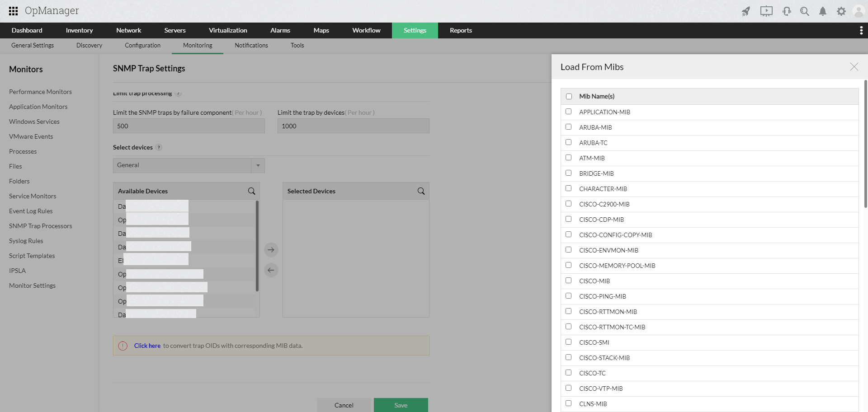Screen dimensions: 868x412
Task: Click the Available Devices list scrollbar
Action: tap(257, 246)
